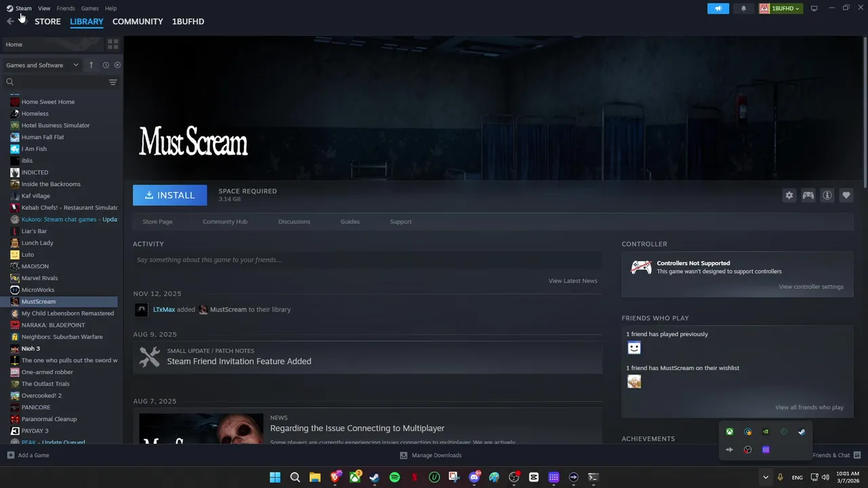868x488 pixels.
Task: Open the Guides tab
Action: point(350,222)
